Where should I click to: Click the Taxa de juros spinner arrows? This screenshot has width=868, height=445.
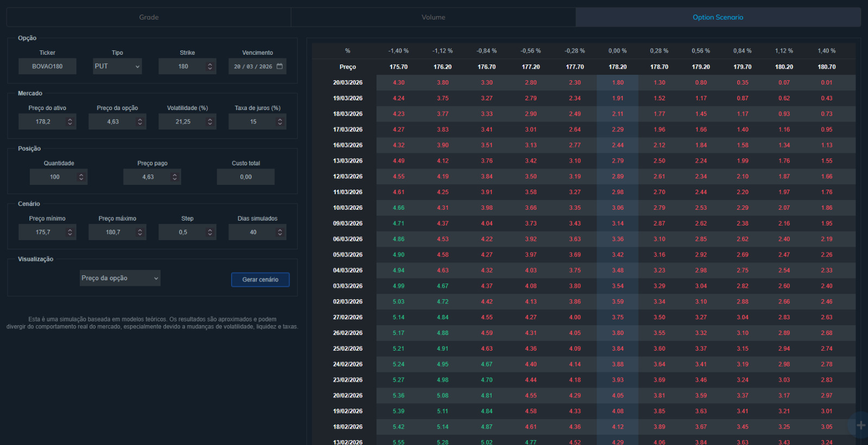click(x=280, y=121)
